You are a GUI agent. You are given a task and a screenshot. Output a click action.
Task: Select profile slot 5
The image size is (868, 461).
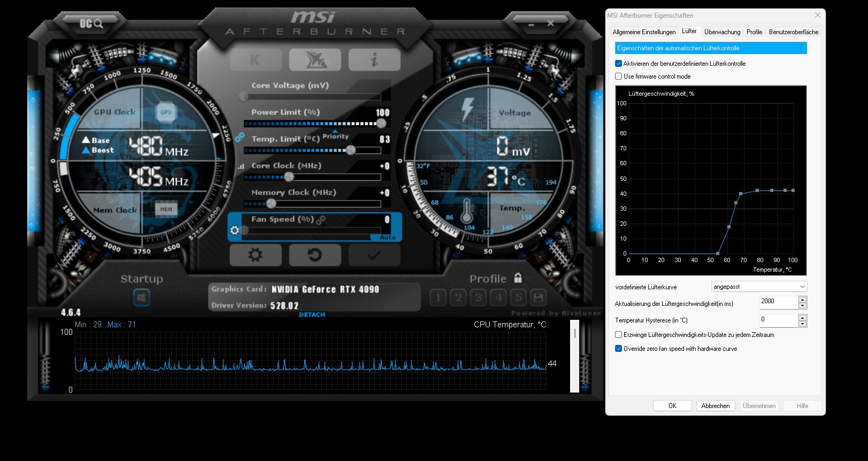(518, 297)
